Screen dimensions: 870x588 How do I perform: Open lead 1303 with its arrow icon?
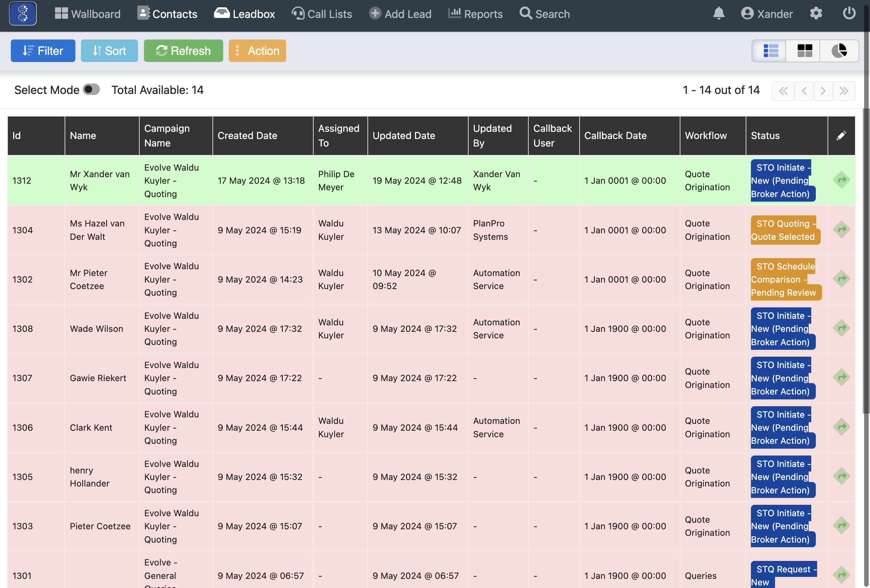pyautogui.click(x=842, y=525)
